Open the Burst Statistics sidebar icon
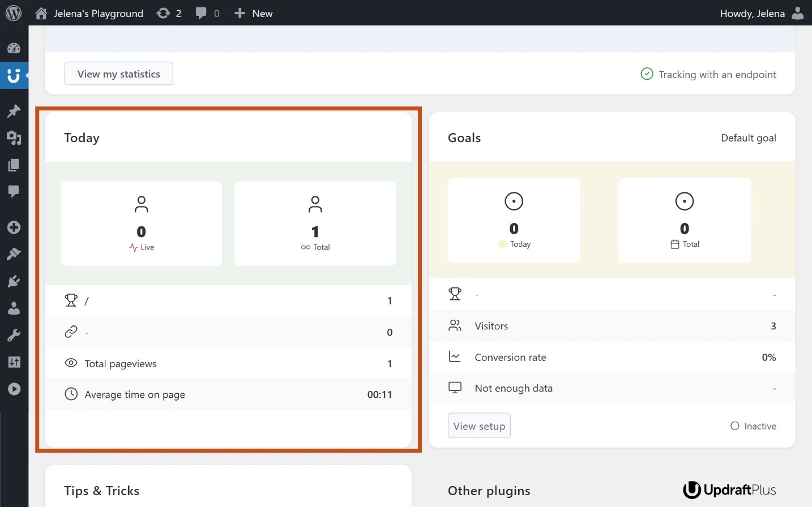Screen dimensions: 812x507 click(x=14, y=75)
